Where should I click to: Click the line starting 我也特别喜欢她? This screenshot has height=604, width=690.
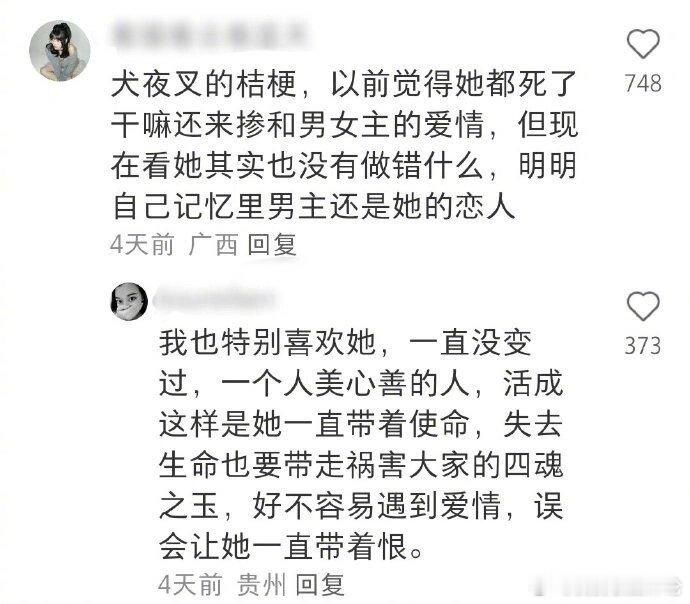tap(345, 344)
